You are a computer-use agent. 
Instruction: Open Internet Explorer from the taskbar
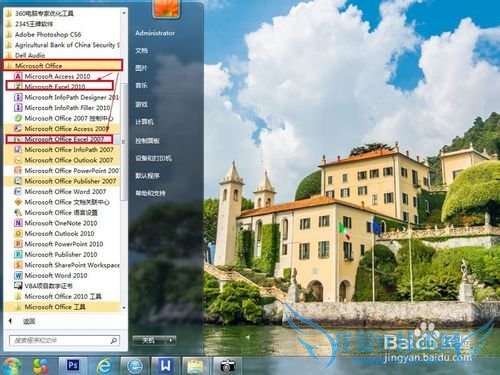click(104, 366)
